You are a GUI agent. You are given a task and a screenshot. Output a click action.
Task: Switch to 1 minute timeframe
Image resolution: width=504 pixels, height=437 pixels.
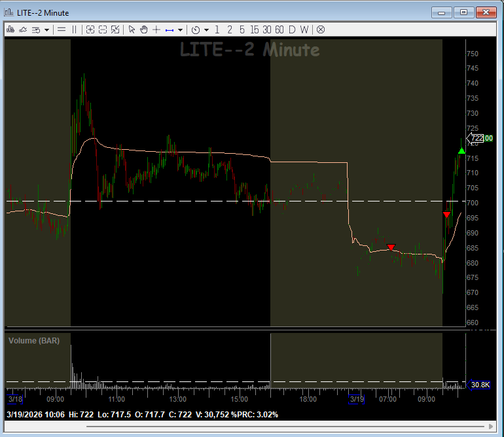217,30
